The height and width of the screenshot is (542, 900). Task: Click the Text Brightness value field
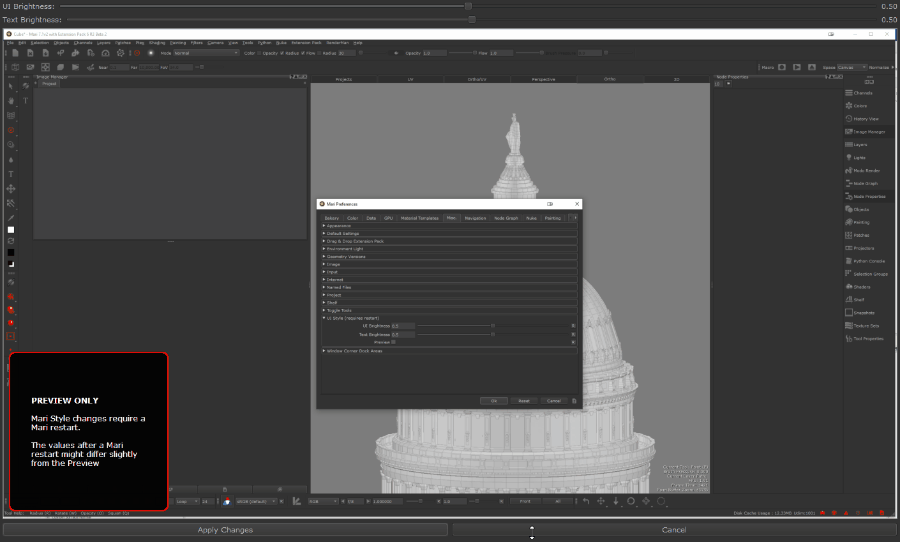[401, 334]
